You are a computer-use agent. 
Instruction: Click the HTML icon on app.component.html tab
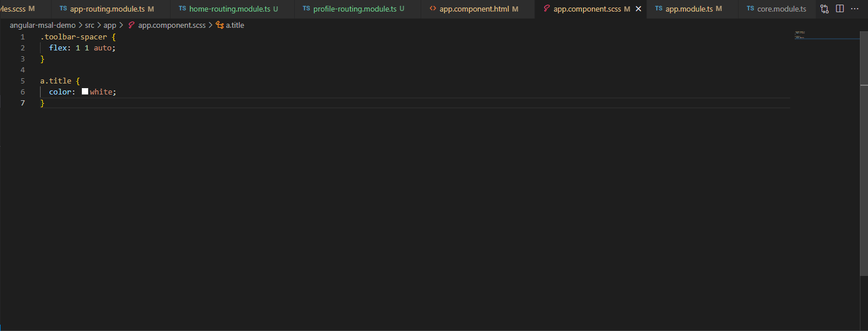[433, 9]
